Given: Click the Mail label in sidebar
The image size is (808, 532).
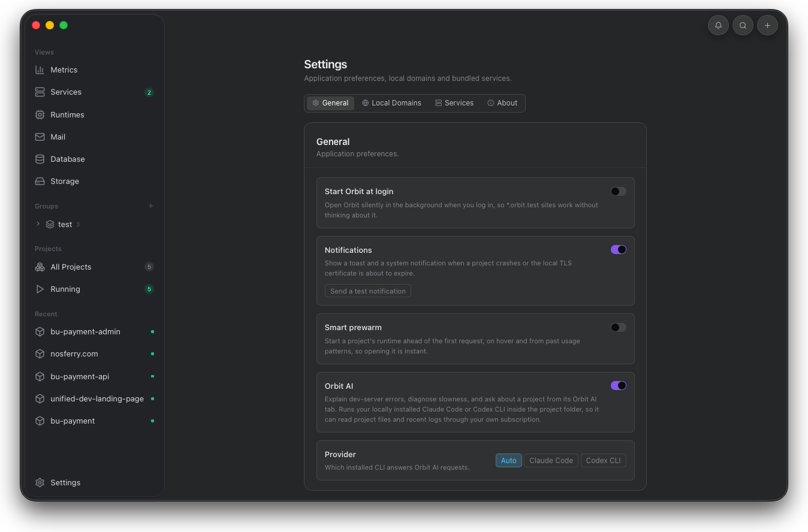Looking at the screenshot, I should coord(58,137).
